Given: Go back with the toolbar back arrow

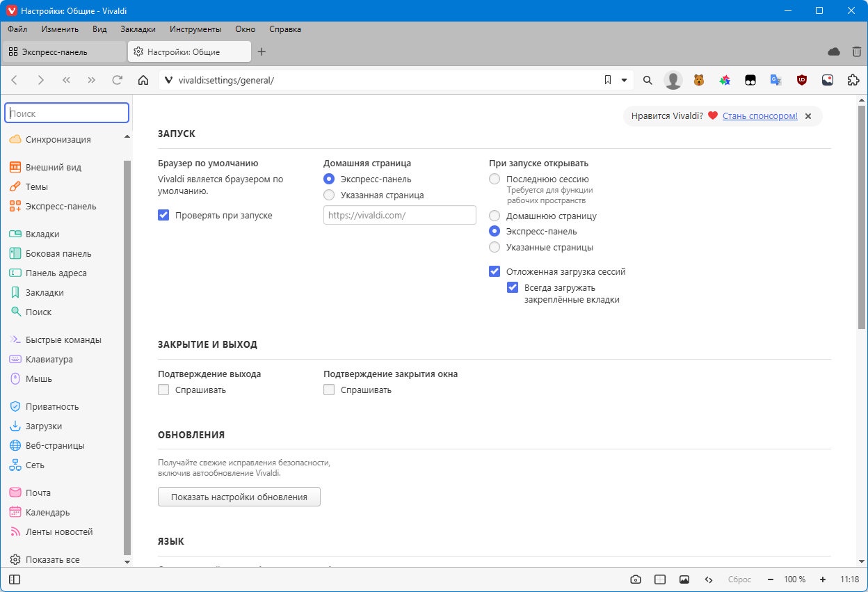Looking at the screenshot, I should click(15, 80).
